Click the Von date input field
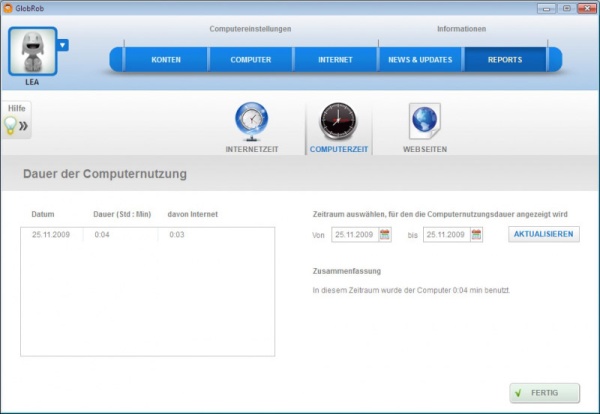The height and width of the screenshot is (414, 600). (x=355, y=235)
